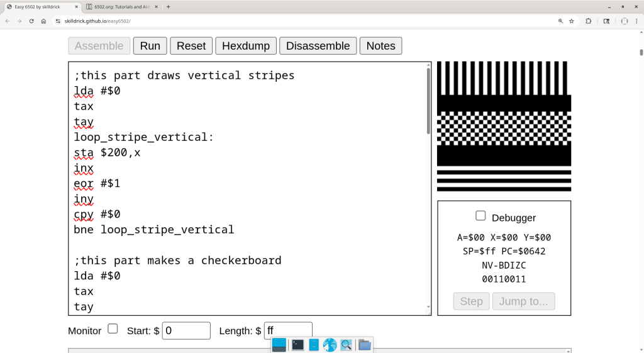
Task: Open the web browser globe dock icon
Action: pos(330,345)
